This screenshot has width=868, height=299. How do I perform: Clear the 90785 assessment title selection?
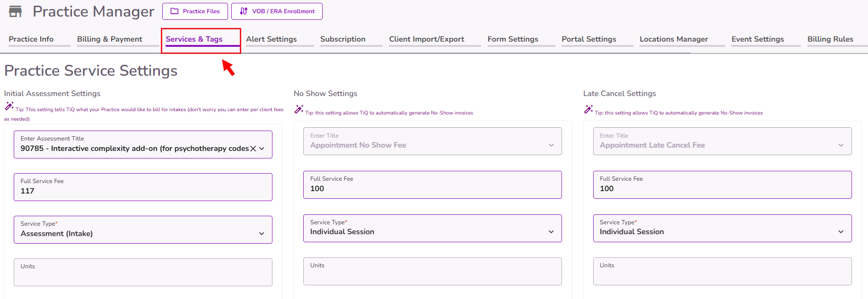(253, 149)
